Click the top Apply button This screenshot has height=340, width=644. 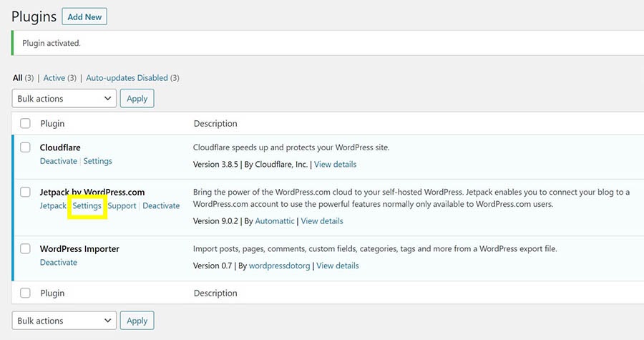(x=137, y=99)
